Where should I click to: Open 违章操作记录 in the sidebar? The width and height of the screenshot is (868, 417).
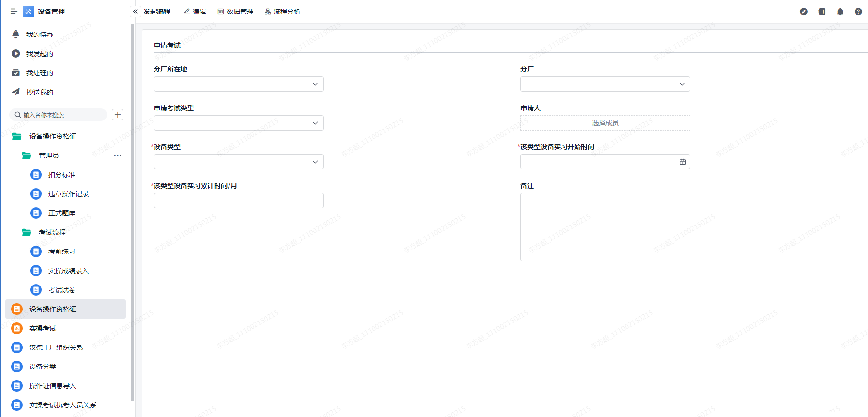point(68,194)
